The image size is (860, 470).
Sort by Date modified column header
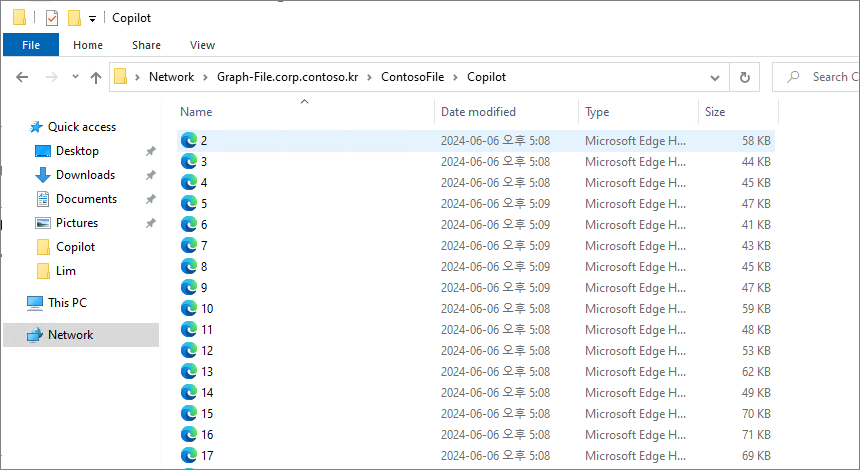[x=478, y=112]
